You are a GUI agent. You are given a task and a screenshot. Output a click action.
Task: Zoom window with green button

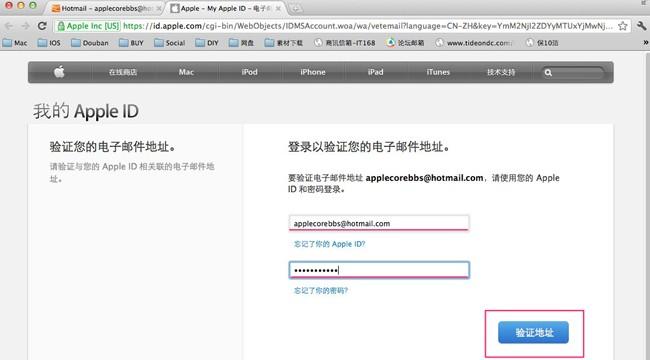33,5
